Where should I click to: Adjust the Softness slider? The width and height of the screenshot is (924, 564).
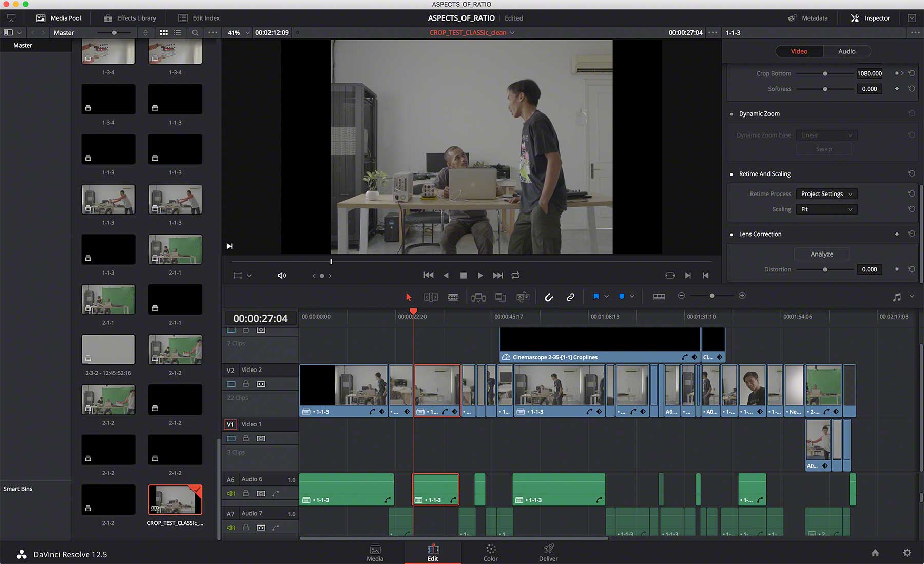tap(825, 89)
